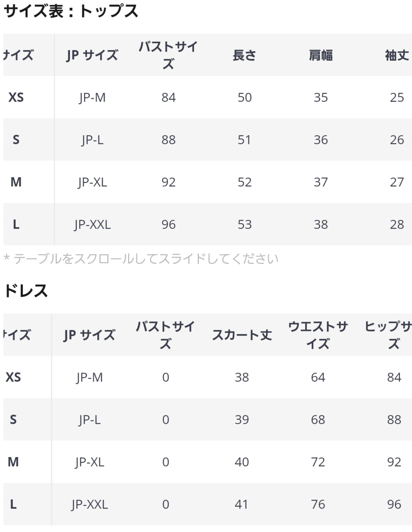The image size is (412, 532).
Task: Select JP-XXL cell in tops table
Action: 92,224
